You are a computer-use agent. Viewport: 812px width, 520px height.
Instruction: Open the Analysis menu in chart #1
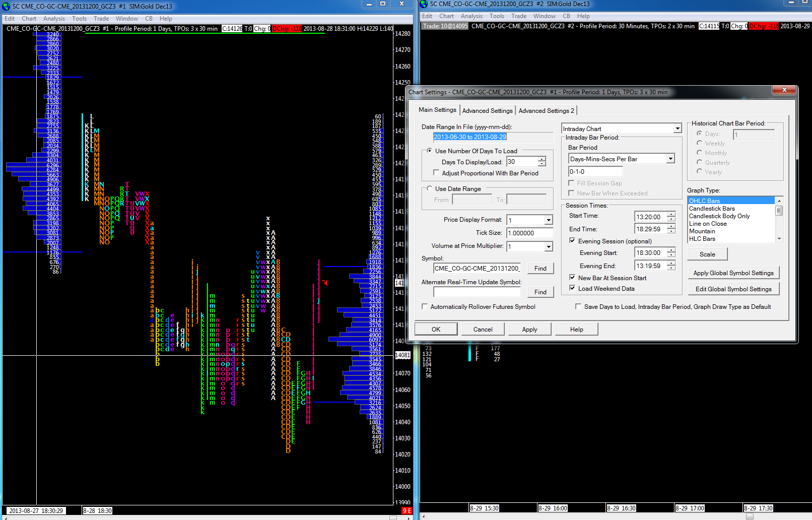tap(54, 19)
